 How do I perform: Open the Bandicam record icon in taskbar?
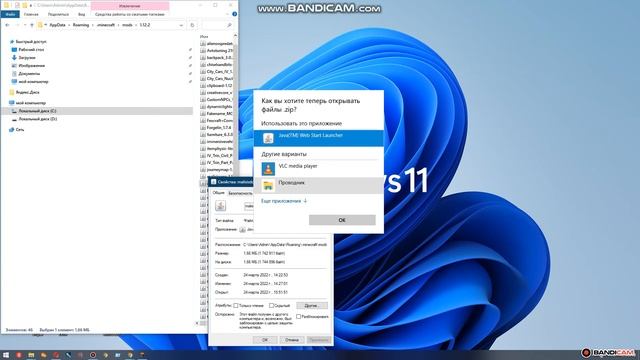tap(93, 355)
